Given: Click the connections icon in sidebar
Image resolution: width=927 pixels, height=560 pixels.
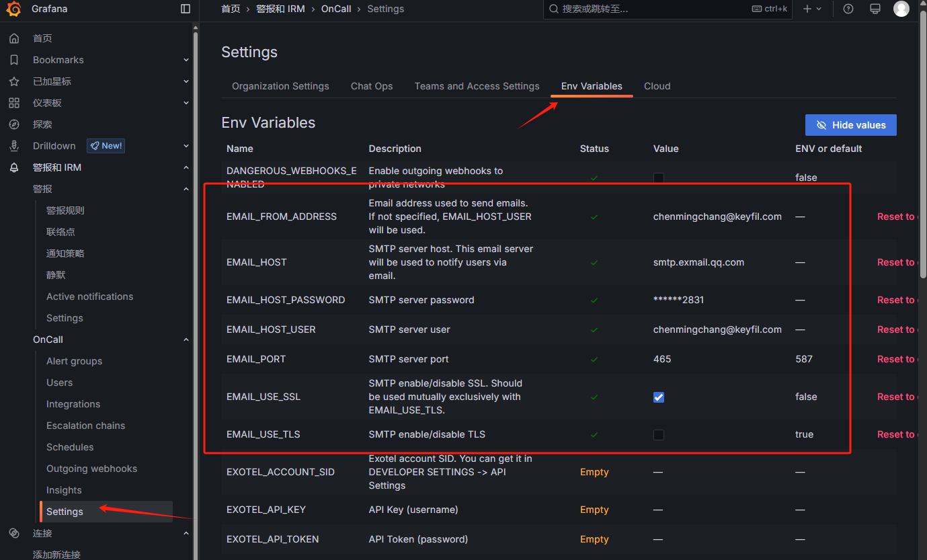Looking at the screenshot, I should click(14, 533).
